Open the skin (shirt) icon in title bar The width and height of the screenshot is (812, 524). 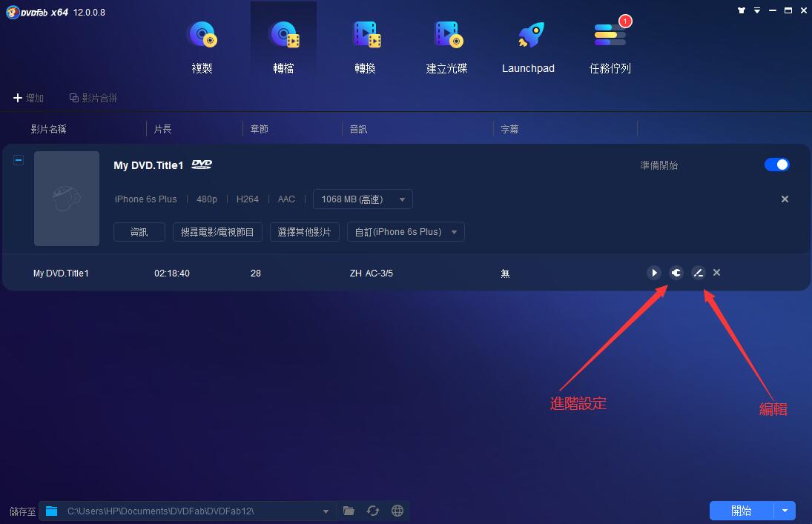pos(742,10)
